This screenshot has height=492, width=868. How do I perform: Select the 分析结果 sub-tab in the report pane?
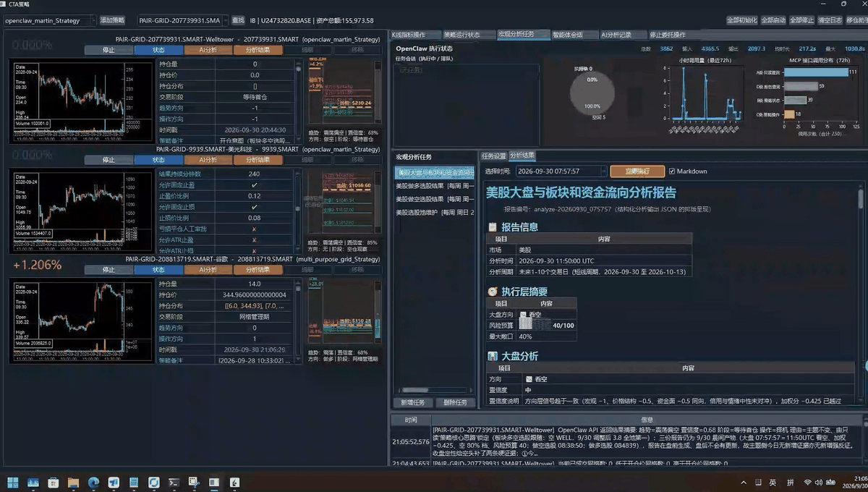(522, 156)
